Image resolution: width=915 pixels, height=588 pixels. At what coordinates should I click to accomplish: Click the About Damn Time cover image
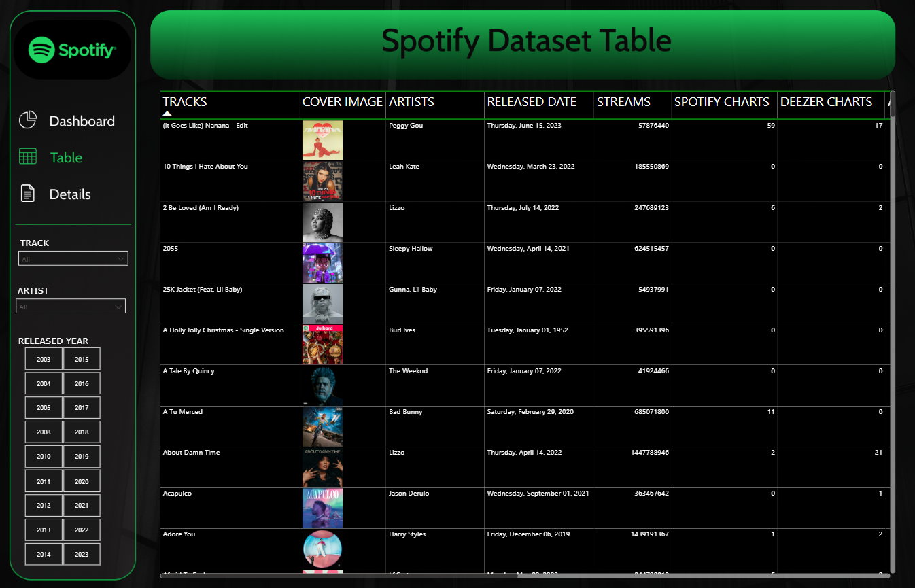click(322, 467)
